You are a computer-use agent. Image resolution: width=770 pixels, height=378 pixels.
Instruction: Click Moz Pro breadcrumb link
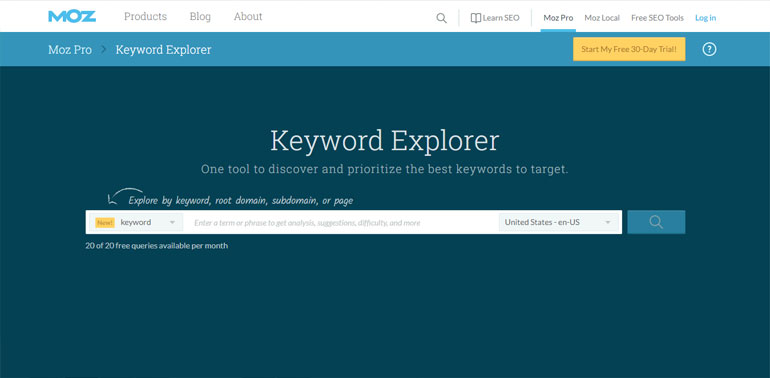(70, 50)
